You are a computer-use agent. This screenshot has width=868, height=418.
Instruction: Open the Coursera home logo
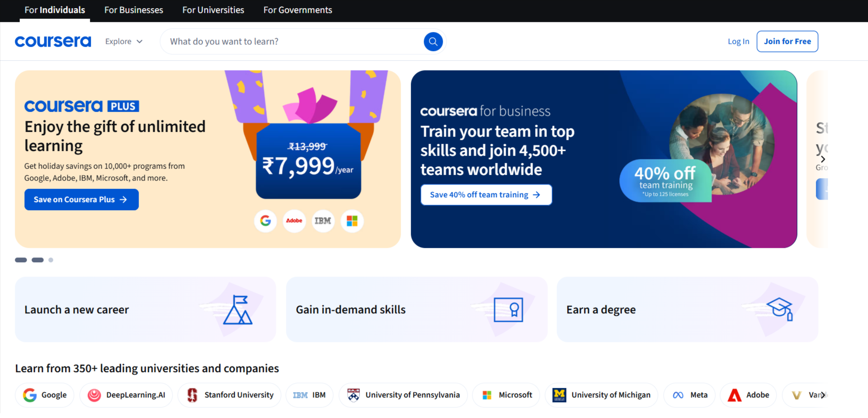[x=53, y=42]
